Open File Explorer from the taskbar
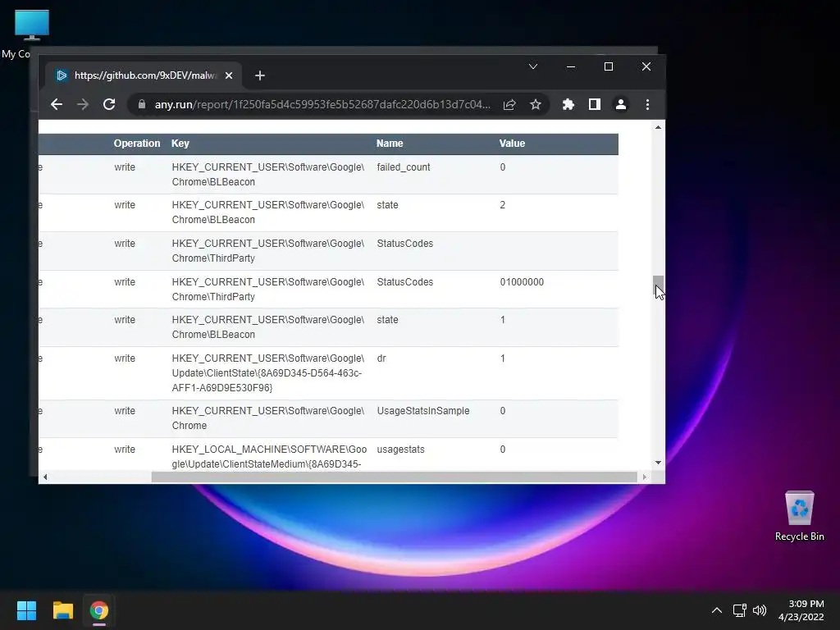 62,610
